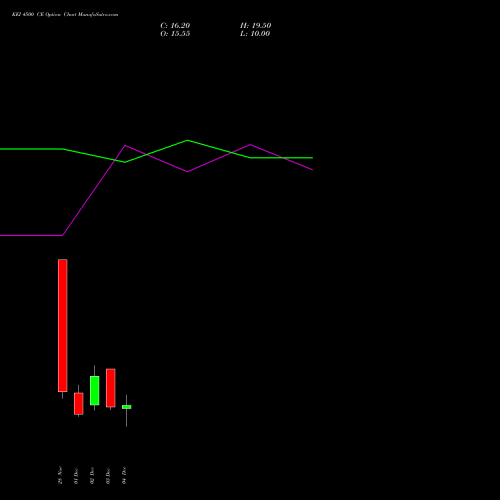
Task: Click the high price value H: 19.50
Action: 255,26
